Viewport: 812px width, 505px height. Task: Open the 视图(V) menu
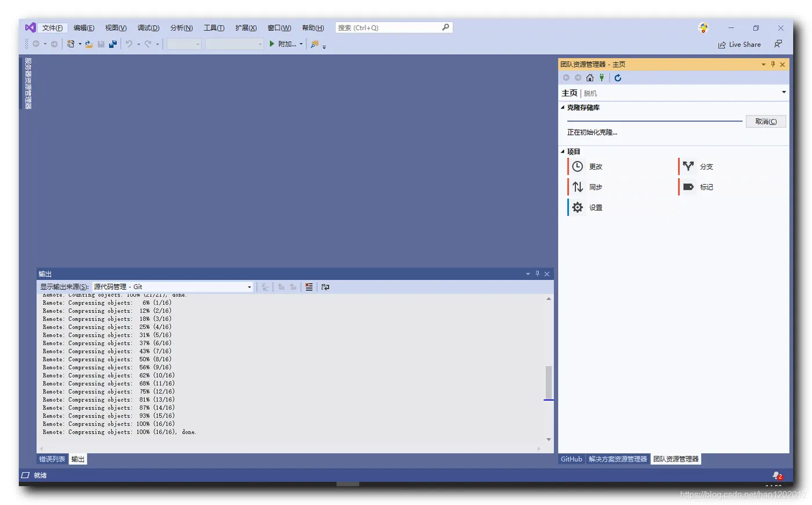click(x=115, y=28)
